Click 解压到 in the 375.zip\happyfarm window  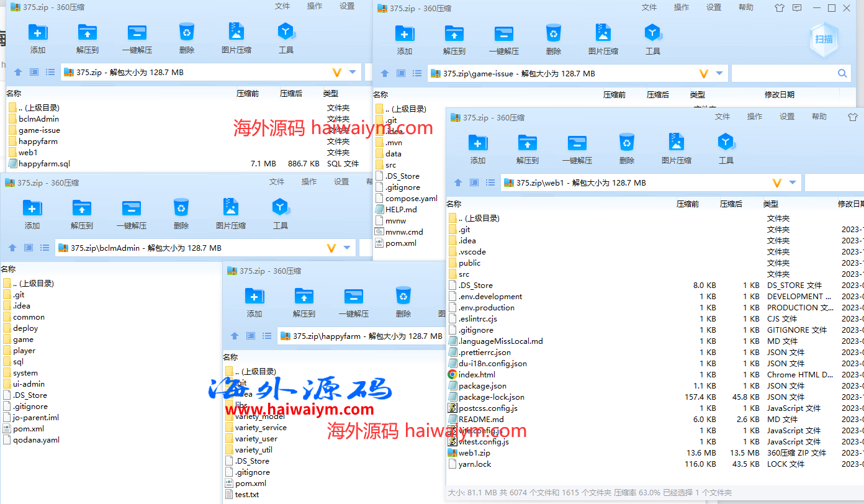click(304, 302)
